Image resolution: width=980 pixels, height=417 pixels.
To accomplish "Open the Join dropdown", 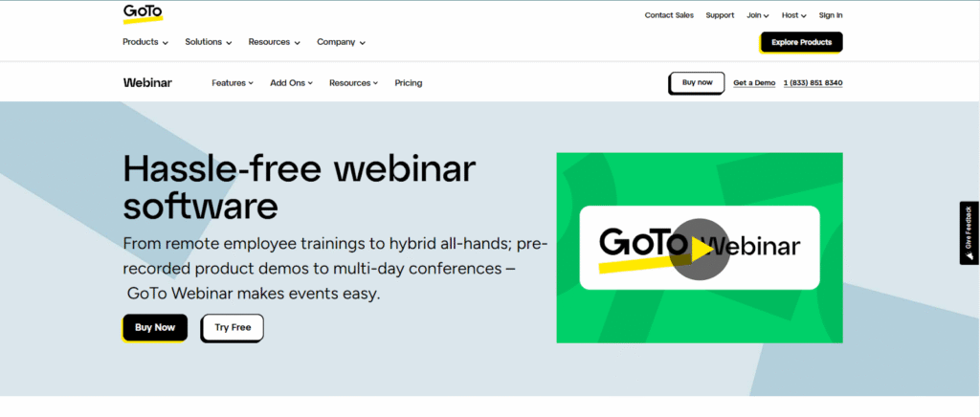I will (x=758, y=15).
